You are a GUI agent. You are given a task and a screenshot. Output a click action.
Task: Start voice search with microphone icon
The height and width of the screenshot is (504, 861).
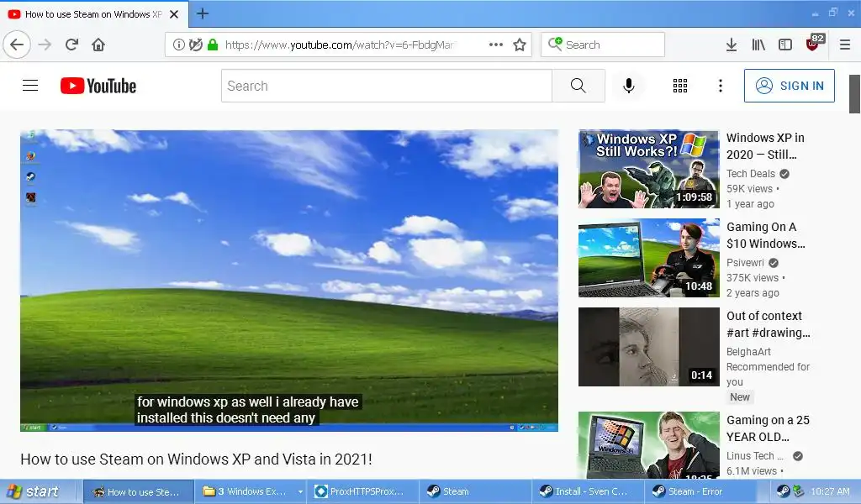(629, 86)
